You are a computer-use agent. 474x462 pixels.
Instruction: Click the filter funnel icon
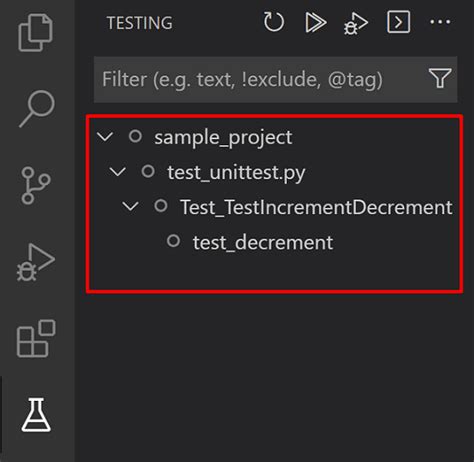(x=440, y=78)
